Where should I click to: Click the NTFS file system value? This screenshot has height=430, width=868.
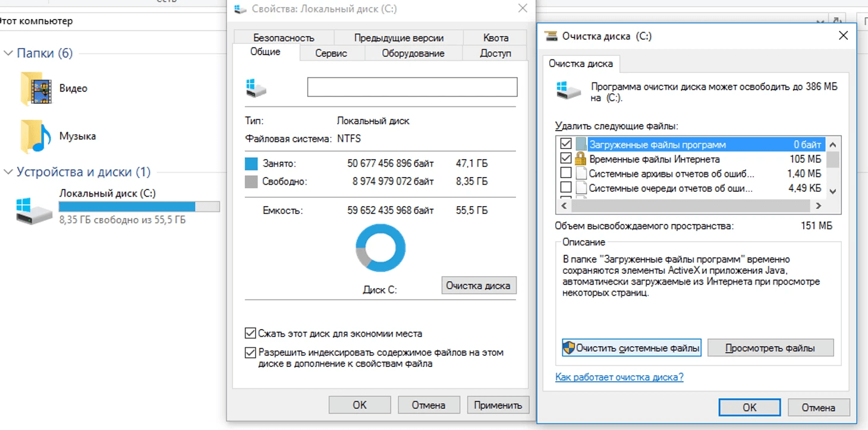(348, 139)
